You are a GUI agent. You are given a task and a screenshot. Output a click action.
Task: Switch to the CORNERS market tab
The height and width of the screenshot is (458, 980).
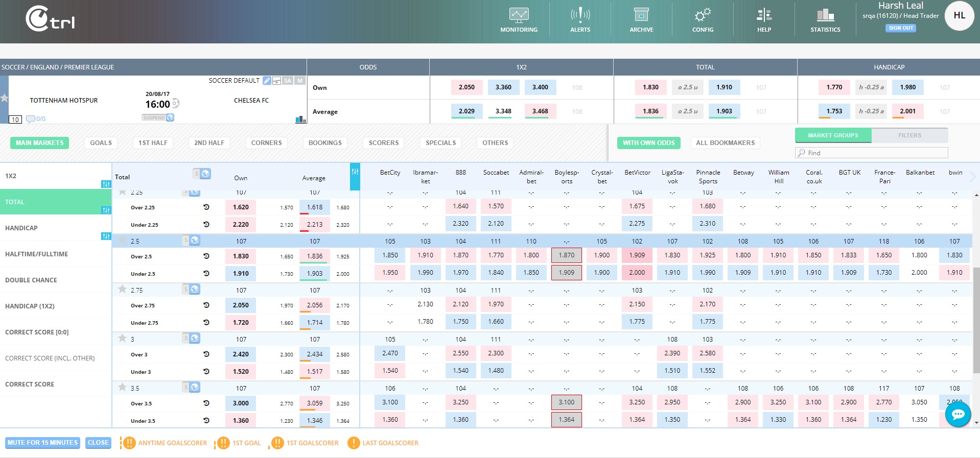(x=266, y=143)
